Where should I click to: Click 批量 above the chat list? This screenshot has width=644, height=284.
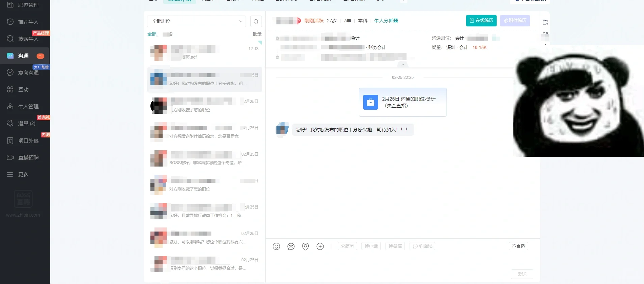pyautogui.click(x=257, y=34)
